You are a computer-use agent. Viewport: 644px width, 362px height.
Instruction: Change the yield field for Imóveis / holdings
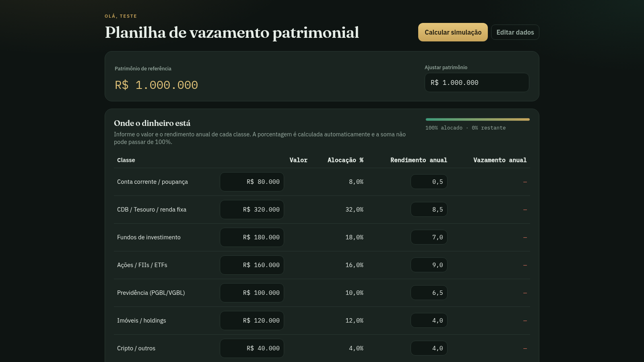pyautogui.click(x=429, y=321)
